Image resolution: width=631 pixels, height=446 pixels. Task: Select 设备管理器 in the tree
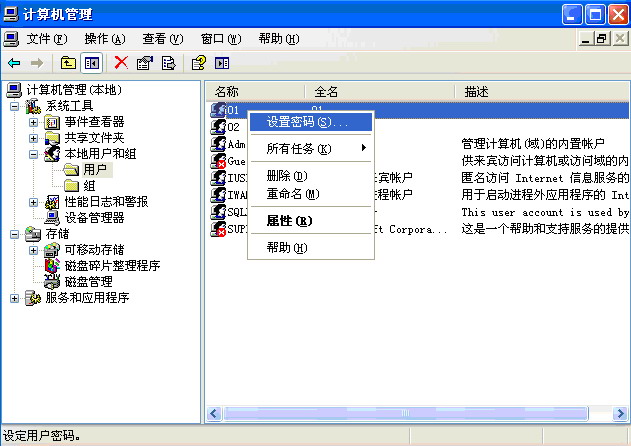pyautogui.click(x=94, y=217)
